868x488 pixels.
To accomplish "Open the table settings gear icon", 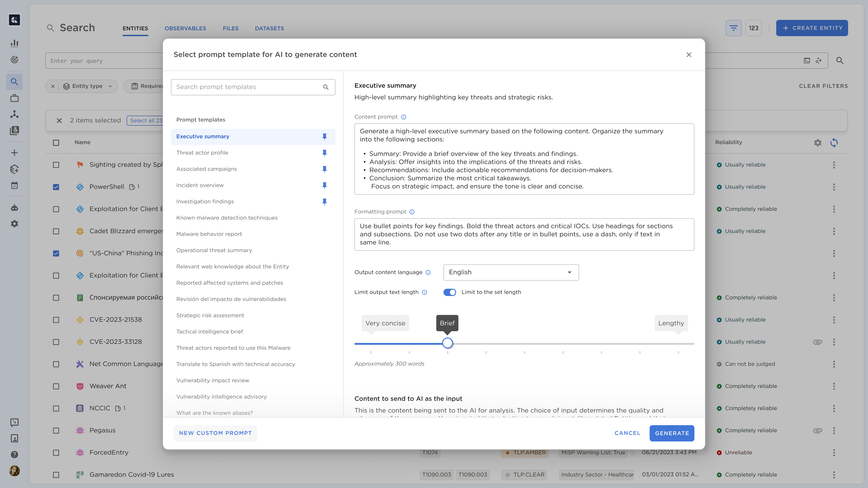I will tap(818, 142).
